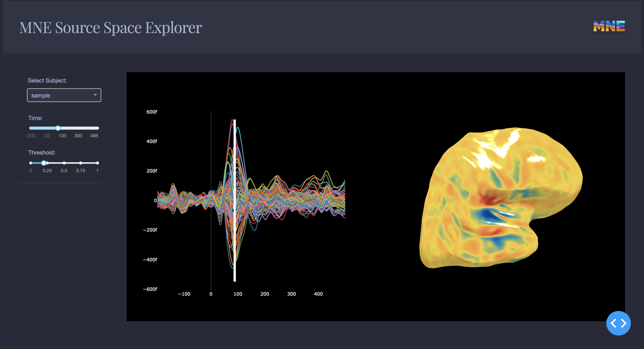Click the 0 y-axis tick label
The height and width of the screenshot is (349, 644).
tap(155, 201)
